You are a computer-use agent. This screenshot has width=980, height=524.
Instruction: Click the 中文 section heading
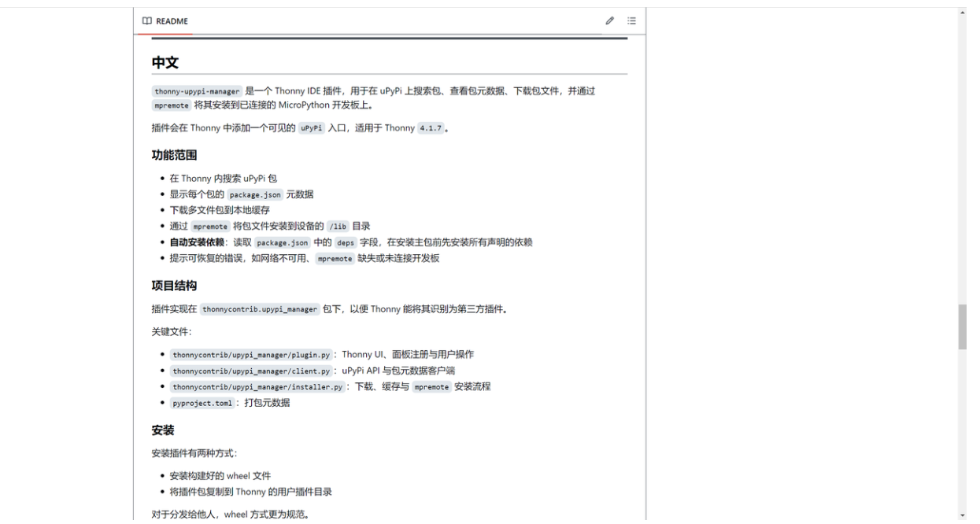(x=165, y=63)
